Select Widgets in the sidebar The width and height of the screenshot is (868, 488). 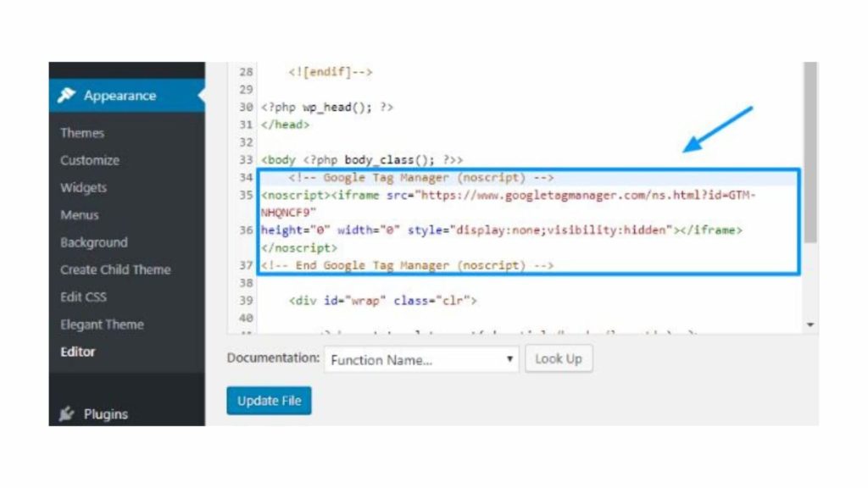pos(85,187)
